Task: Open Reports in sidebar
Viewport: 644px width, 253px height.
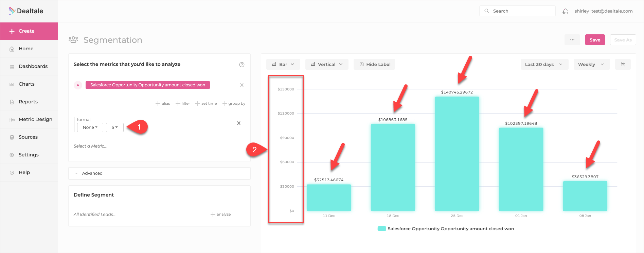Action: click(x=29, y=102)
